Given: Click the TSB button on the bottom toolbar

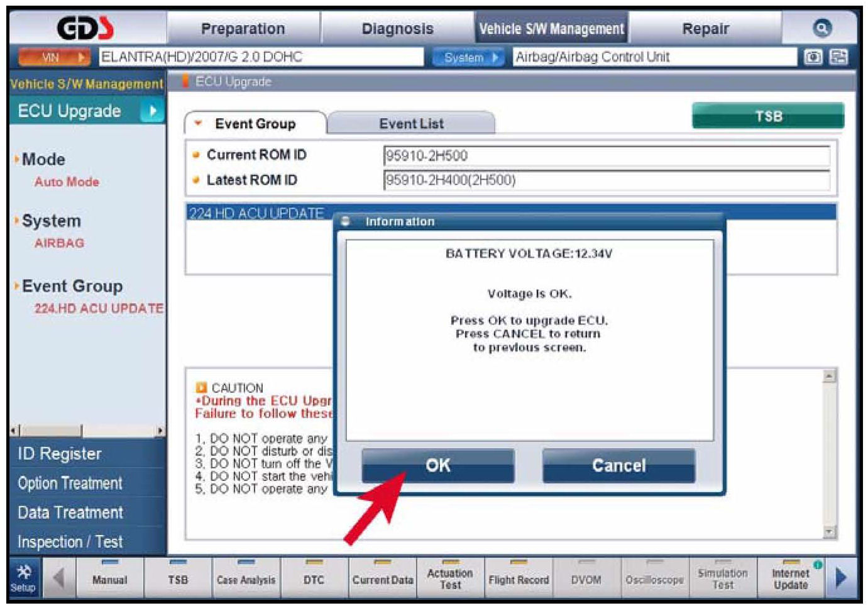Looking at the screenshot, I should pos(178,578).
